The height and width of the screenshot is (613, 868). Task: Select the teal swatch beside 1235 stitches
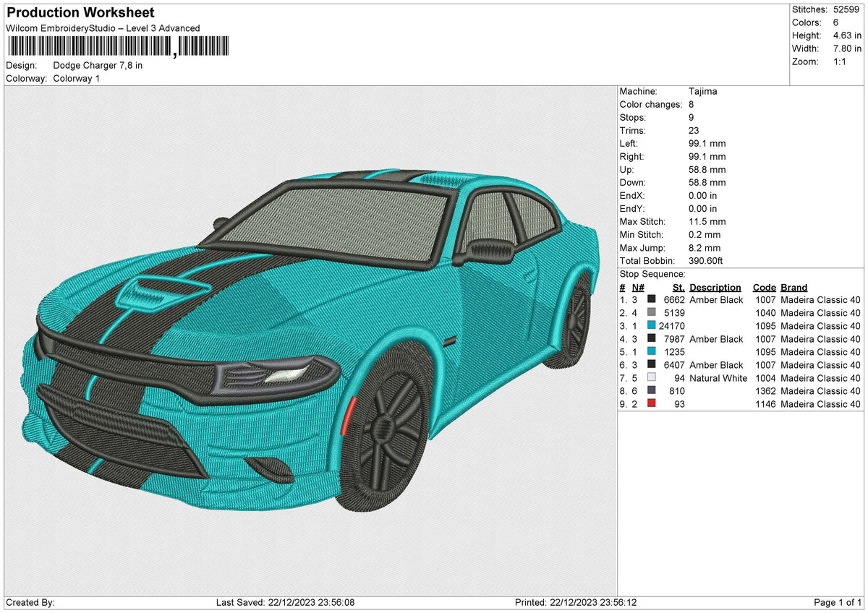coord(652,352)
